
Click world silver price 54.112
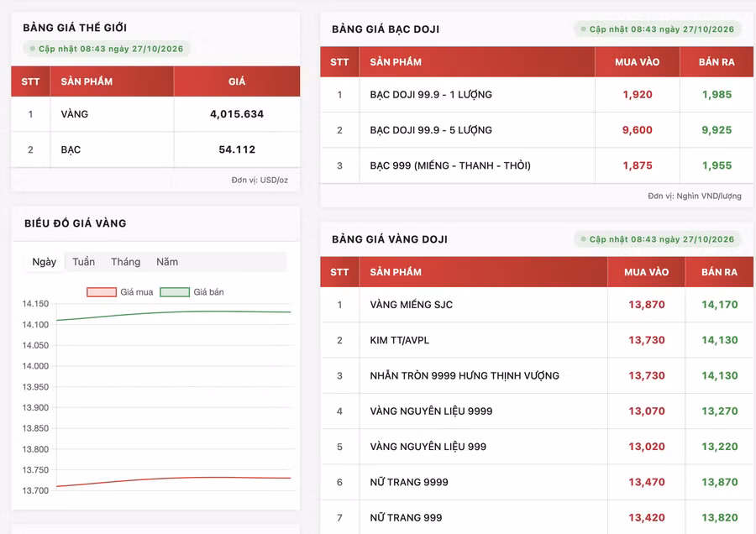tap(237, 149)
